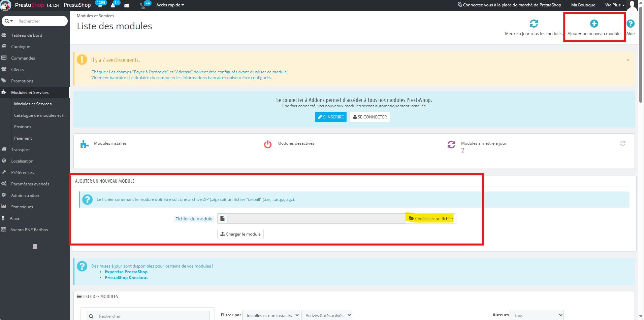This screenshot has height=320, width=644.
Task: Open the Auteurs Tous dropdown
Action: [x=537, y=315]
